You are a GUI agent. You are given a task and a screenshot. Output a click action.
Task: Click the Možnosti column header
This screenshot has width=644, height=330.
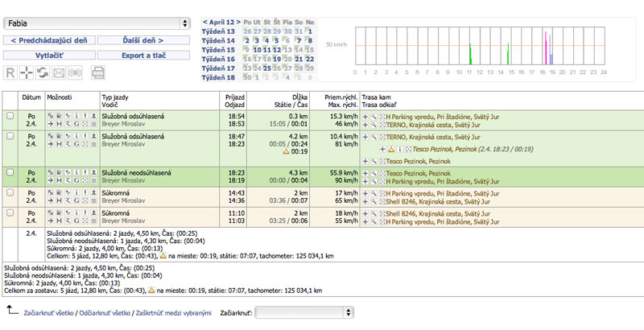pos(60,97)
